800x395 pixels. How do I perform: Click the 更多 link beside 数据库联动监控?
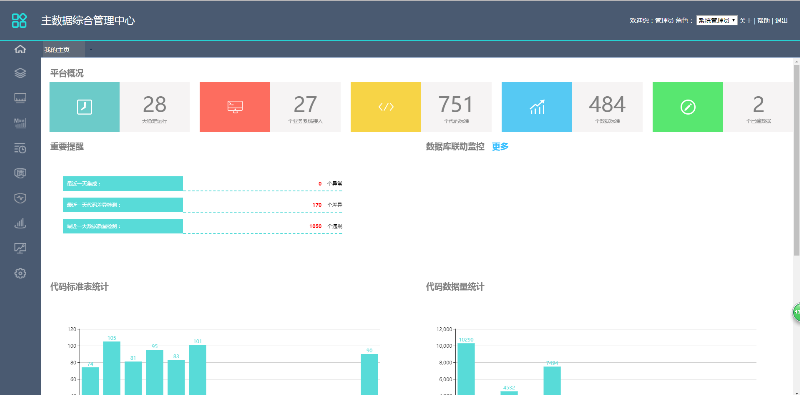pyautogui.click(x=500, y=147)
